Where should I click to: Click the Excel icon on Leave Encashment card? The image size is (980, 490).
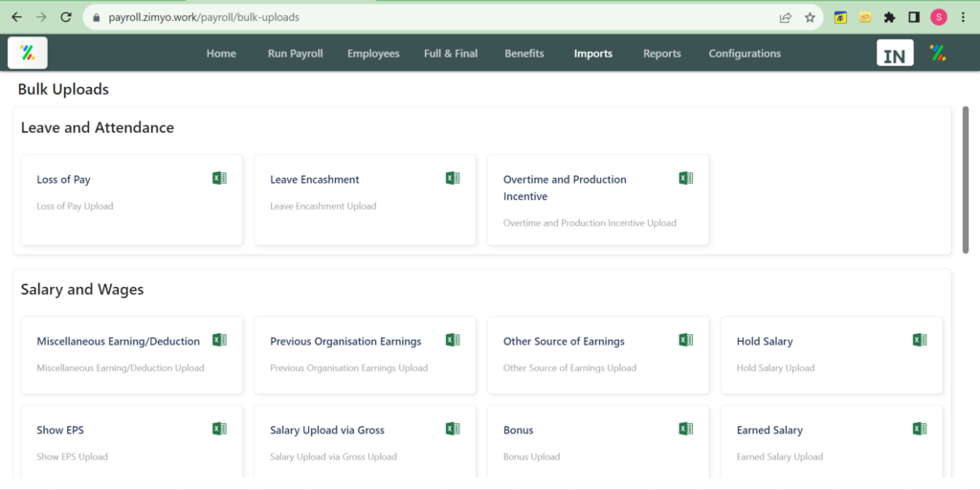pyautogui.click(x=453, y=178)
